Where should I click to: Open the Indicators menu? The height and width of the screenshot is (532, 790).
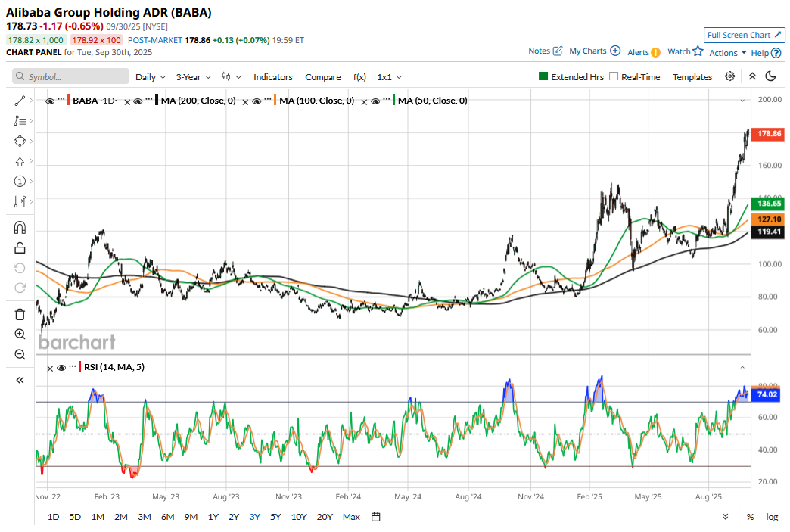[x=272, y=77]
